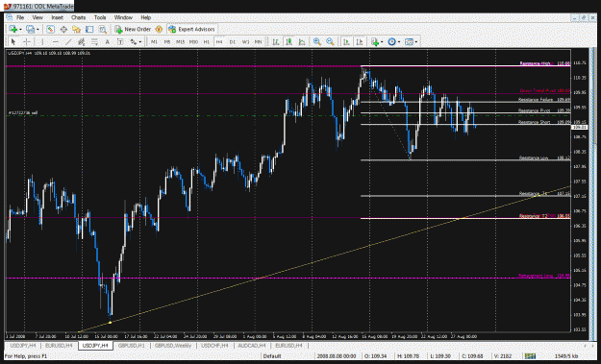Open the File menu
This screenshot has height=364, width=601.
pyautogui.click(x=20, y=17)
